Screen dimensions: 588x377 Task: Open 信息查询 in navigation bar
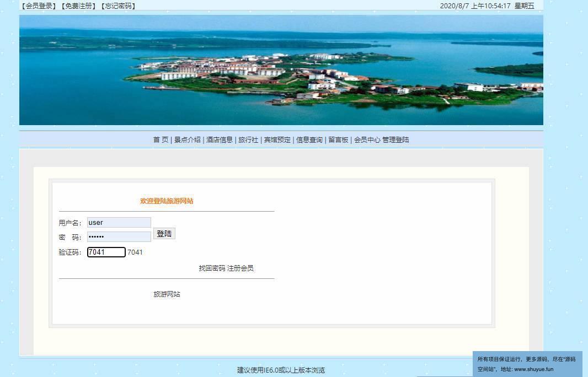(309, 140)
